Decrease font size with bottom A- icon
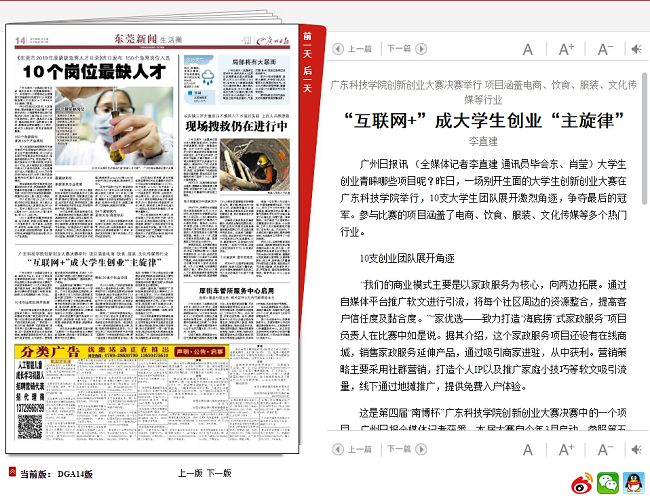 (605, 449)
